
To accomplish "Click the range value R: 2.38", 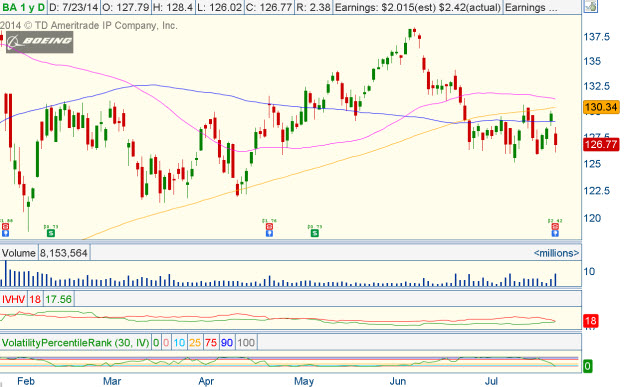I will coord(313,8).
